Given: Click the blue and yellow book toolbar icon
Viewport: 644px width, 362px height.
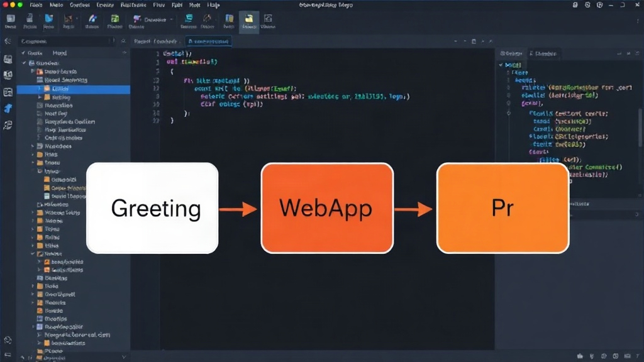Looking at the screenshot, I should (x=229, y=18).
